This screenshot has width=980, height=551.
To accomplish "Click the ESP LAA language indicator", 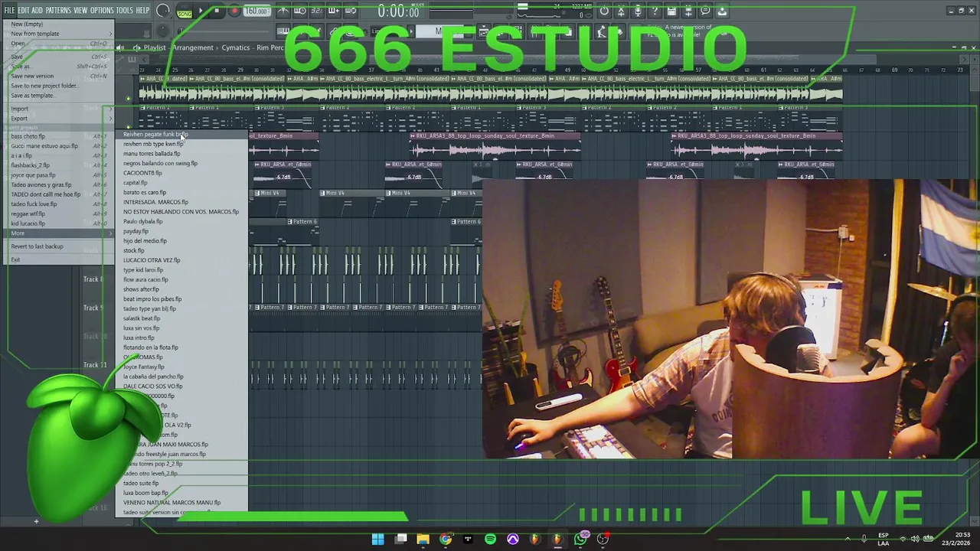I will tap(884, 540).
